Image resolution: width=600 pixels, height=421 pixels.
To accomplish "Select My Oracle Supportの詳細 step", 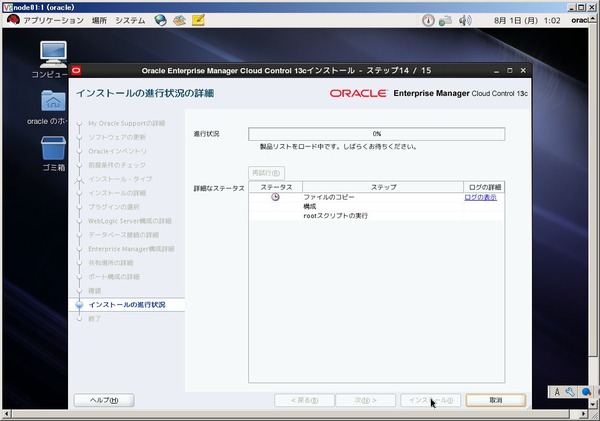I will tap(127, 123).
